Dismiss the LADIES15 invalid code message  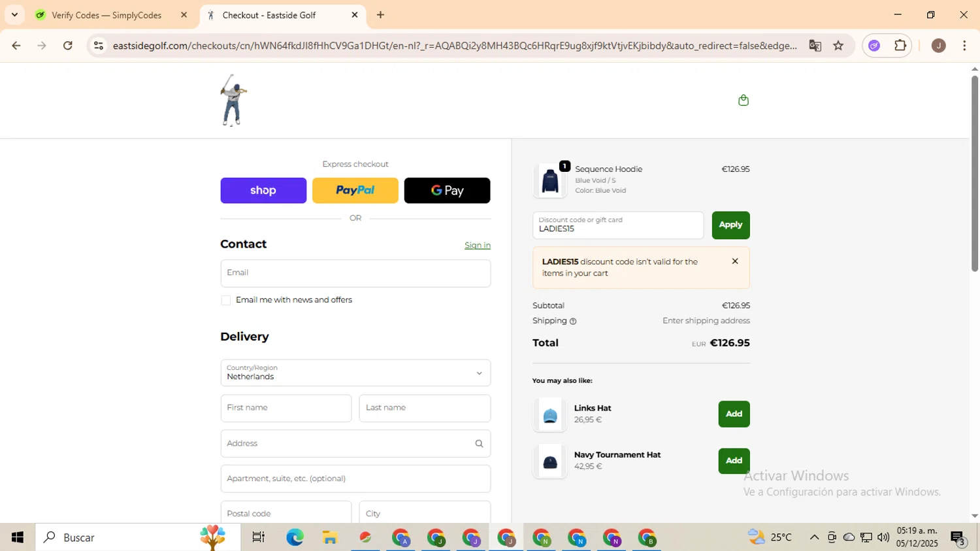coord(735,261)
